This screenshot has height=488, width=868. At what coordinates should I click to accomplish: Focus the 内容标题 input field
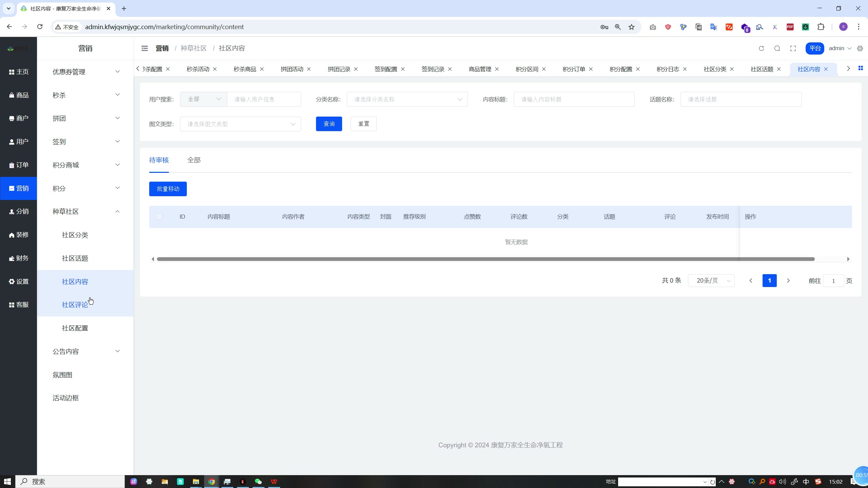[574, 99]
